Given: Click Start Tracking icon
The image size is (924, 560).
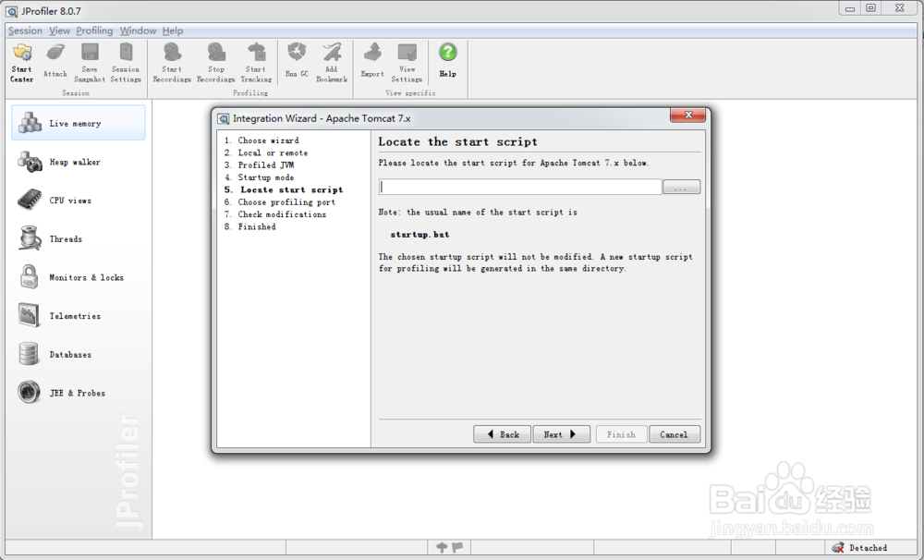Looking at the screenshot, I should point(256,63).
